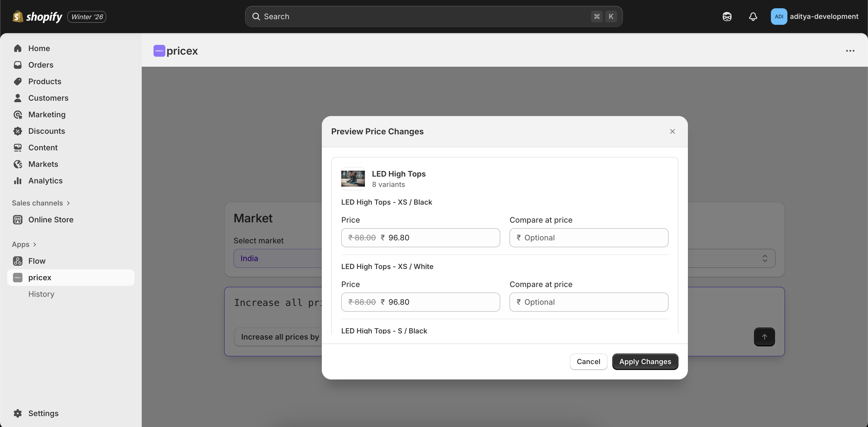The height and width of the screenshot is (427, 868).
Task: Open the notifications bell
Action: pos(753,17)
